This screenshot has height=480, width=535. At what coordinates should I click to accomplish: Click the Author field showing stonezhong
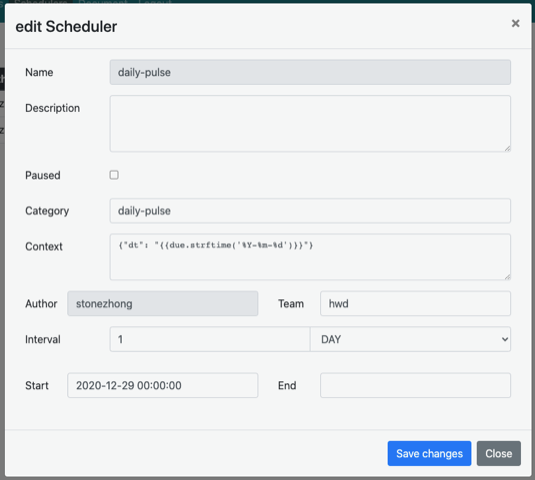point(162,304)
